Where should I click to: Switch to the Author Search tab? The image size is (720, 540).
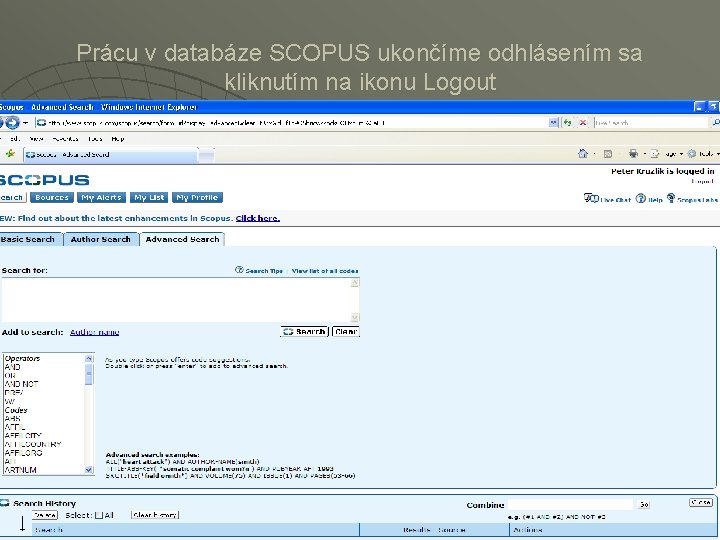tap(101, 239)
